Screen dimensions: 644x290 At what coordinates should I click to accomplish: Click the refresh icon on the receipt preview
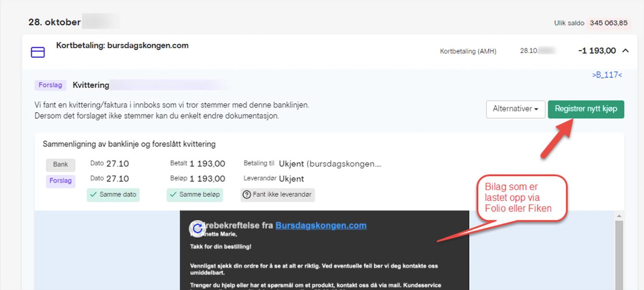point(197,228)
